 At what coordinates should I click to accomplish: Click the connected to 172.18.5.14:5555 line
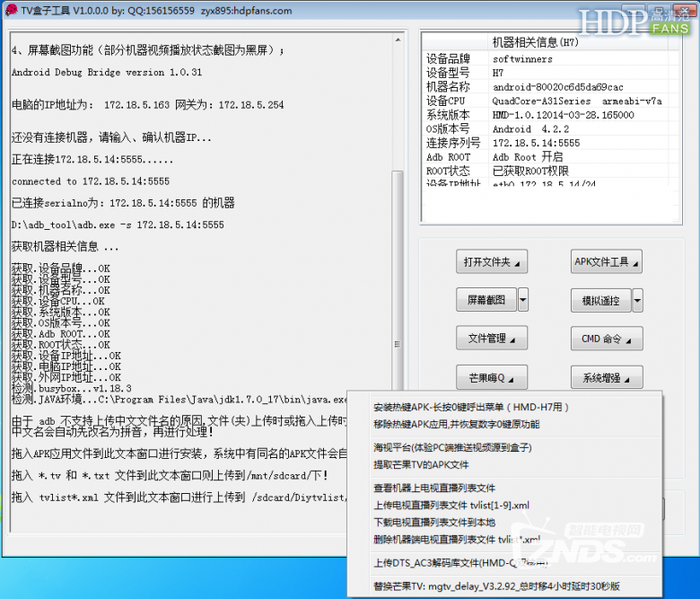91,181
